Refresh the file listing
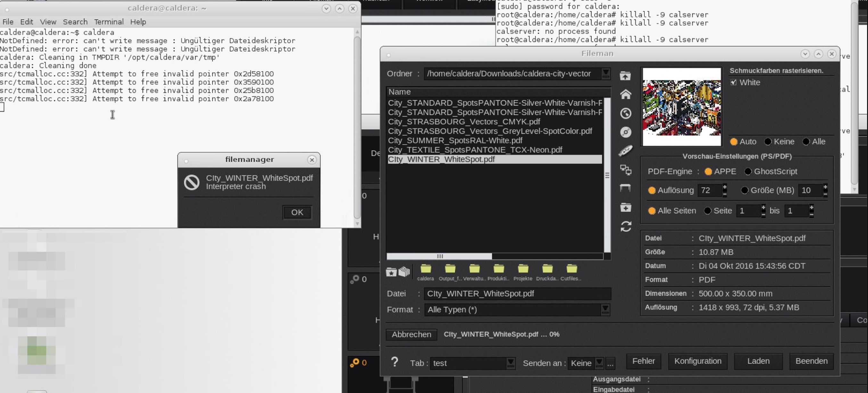868x393 pixels. coord(626,226)
